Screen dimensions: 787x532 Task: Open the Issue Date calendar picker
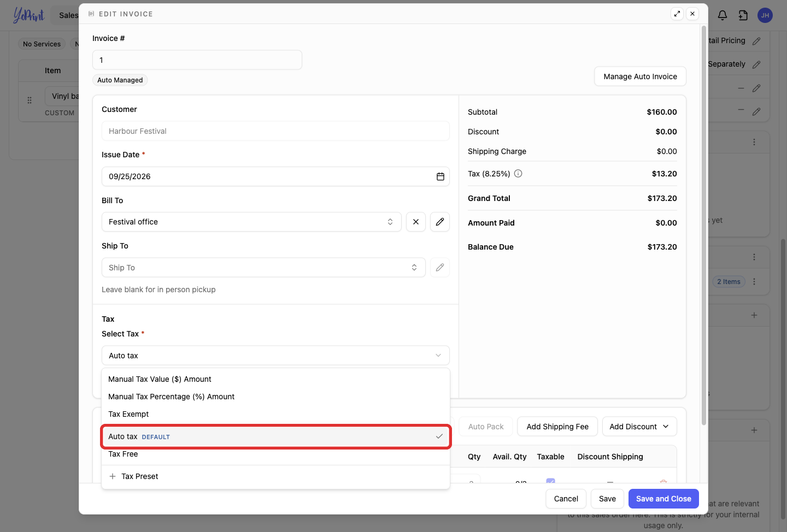441,176
